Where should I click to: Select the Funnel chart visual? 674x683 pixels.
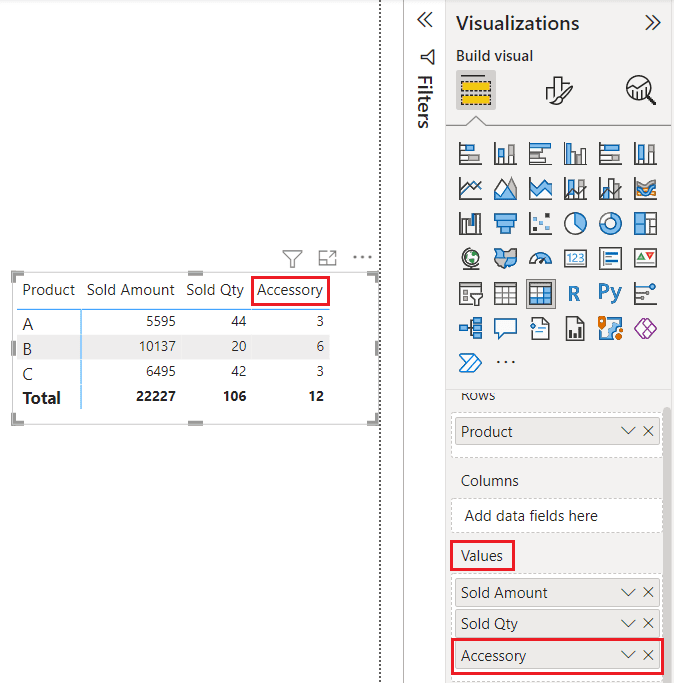coord(505,223)
